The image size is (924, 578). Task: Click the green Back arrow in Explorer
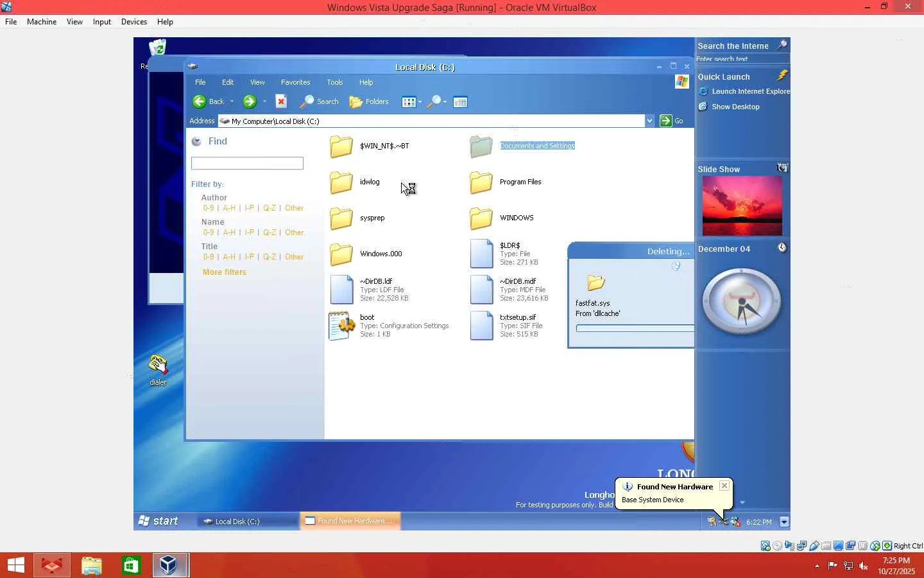click(200, 101)
